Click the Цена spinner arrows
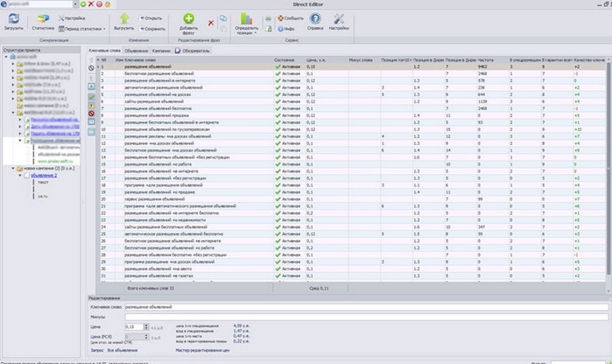Image resolution: width=612 pixels, height=364 pixels. pos(147,326)
